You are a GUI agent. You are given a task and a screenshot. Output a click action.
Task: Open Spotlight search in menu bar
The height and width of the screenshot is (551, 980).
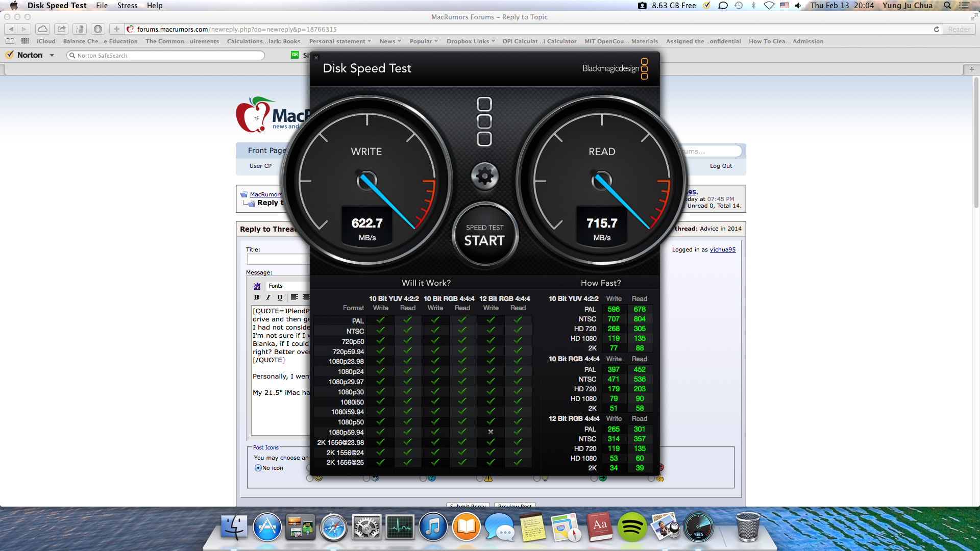tap(947, 6)
